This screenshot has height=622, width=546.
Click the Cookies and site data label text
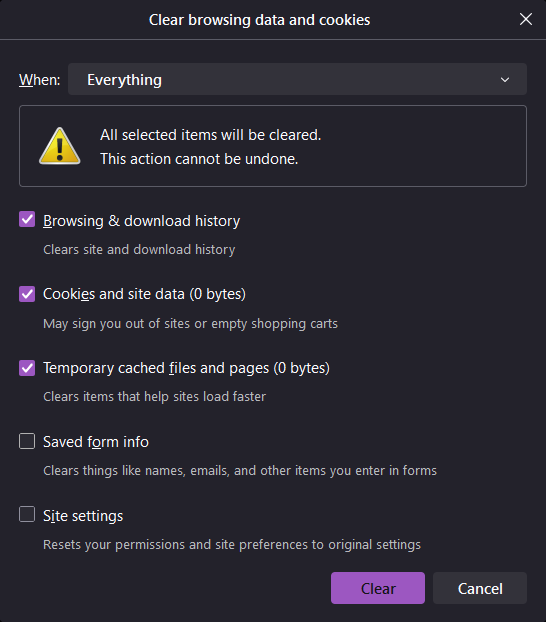pyautogui.click(x=144, y=294)
